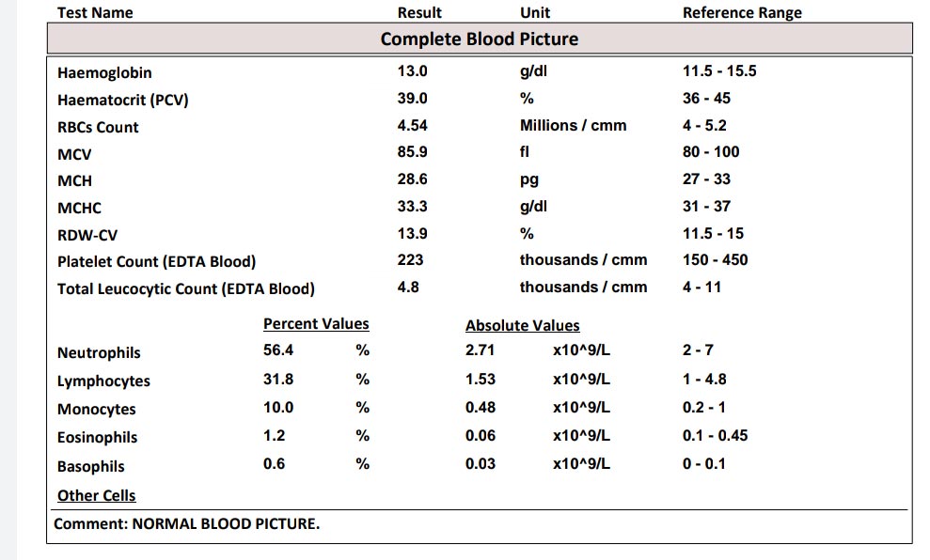Select the Monocytes row label

click(97, 410)
